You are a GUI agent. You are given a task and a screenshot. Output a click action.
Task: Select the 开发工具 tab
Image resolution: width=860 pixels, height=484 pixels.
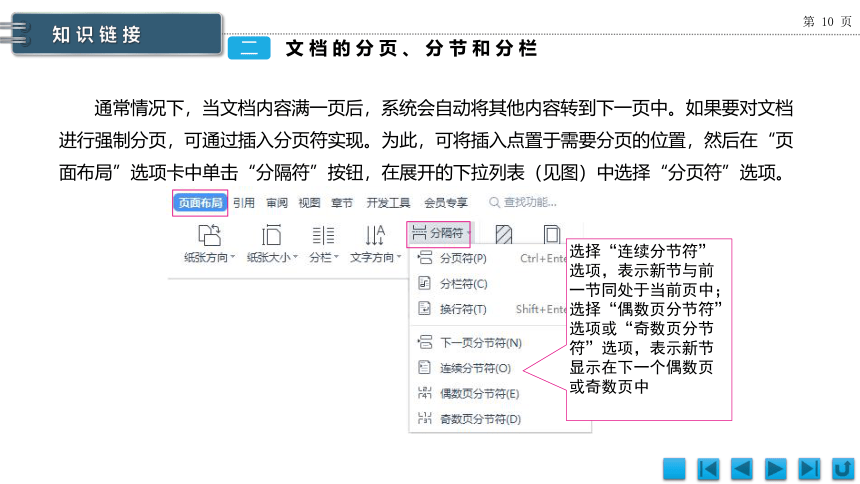pyautogui.click(x=388, y=203)
